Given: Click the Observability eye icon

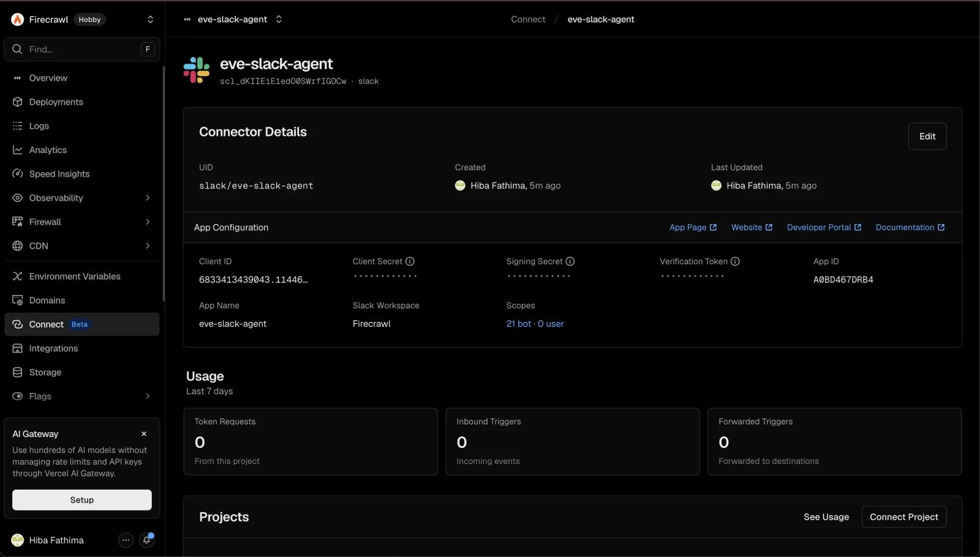Looking at the screenshot, I should point(17,198).
